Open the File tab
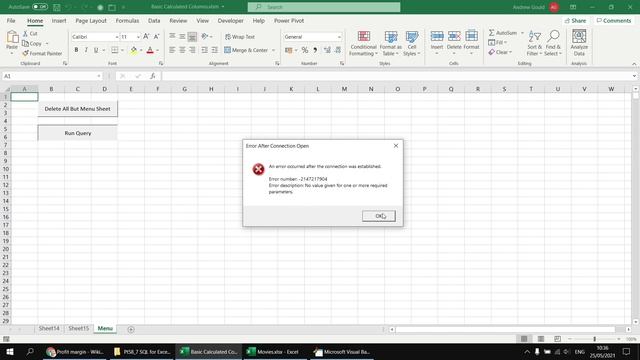Viewport: 640px width, 360px height. pyautogui.click(x=11, y=20)
